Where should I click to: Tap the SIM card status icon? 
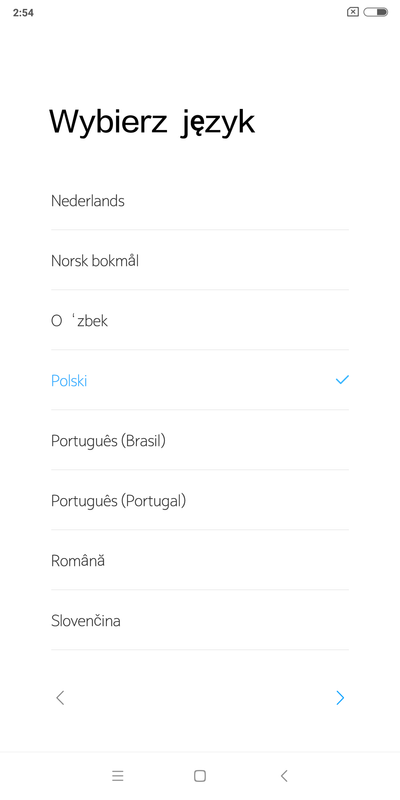pyautogui.click(x=353, y=12)
